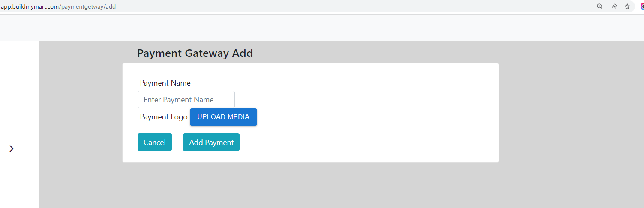Expand the collapsed sidebar with the chevron arrow
Image resolution: width=644 pixels, height=208 pixels.
click(12, 149)
